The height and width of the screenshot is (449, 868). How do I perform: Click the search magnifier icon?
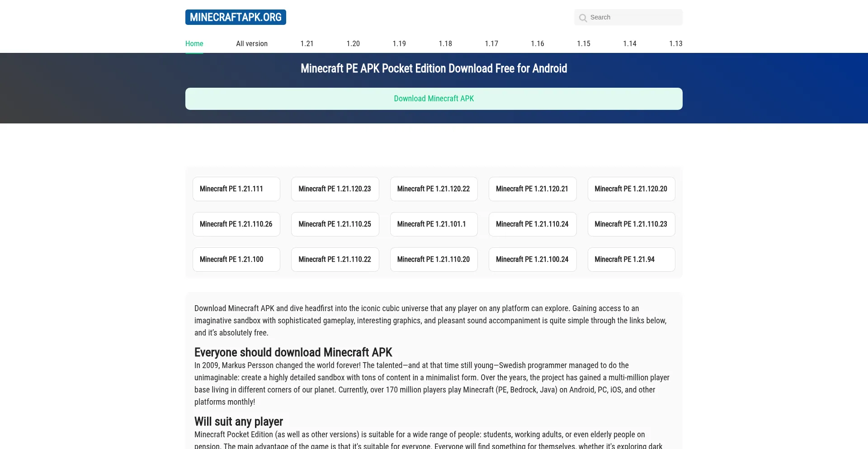click(x=583, y=18)
